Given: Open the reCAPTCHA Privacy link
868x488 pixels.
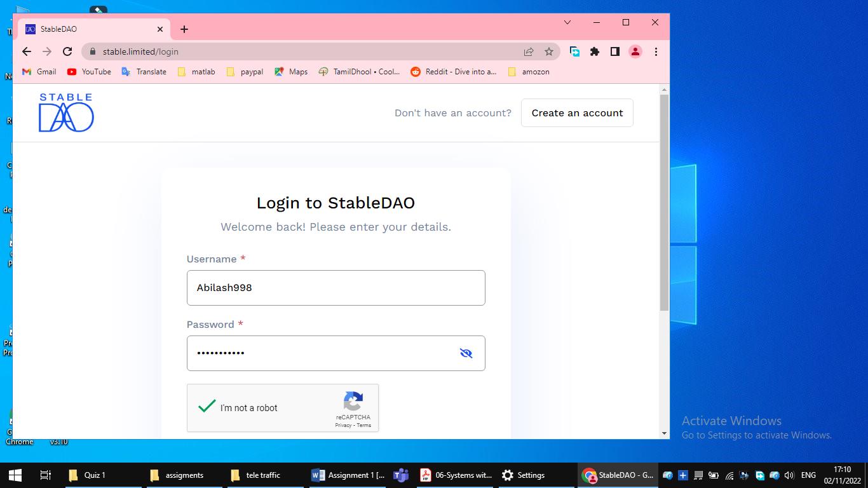Looking at the screenshot, I should 343,425.
